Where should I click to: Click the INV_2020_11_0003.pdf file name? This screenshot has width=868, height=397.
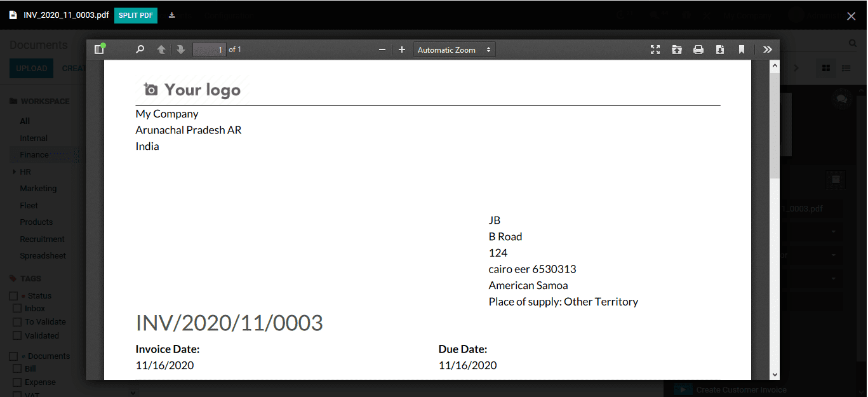(66, 15)
